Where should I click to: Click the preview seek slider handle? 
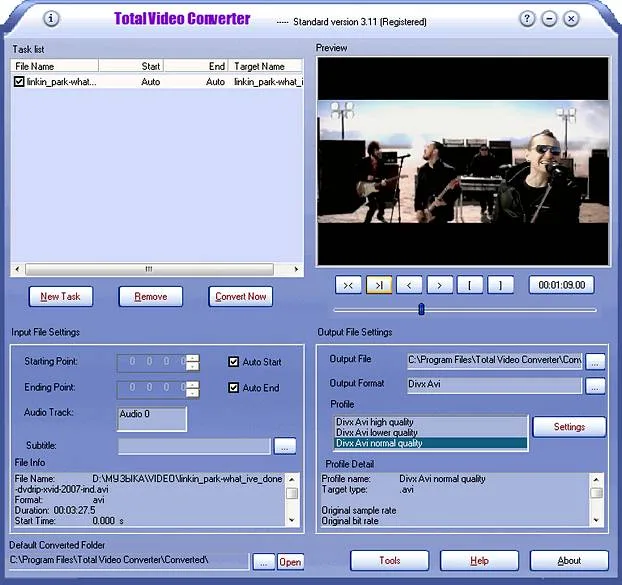[x=421, y=309]
